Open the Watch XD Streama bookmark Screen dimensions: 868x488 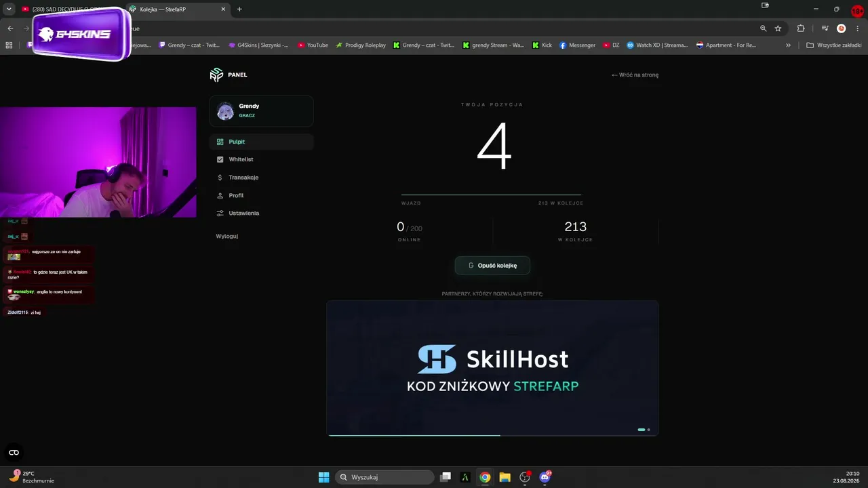[x=657, y=45]
